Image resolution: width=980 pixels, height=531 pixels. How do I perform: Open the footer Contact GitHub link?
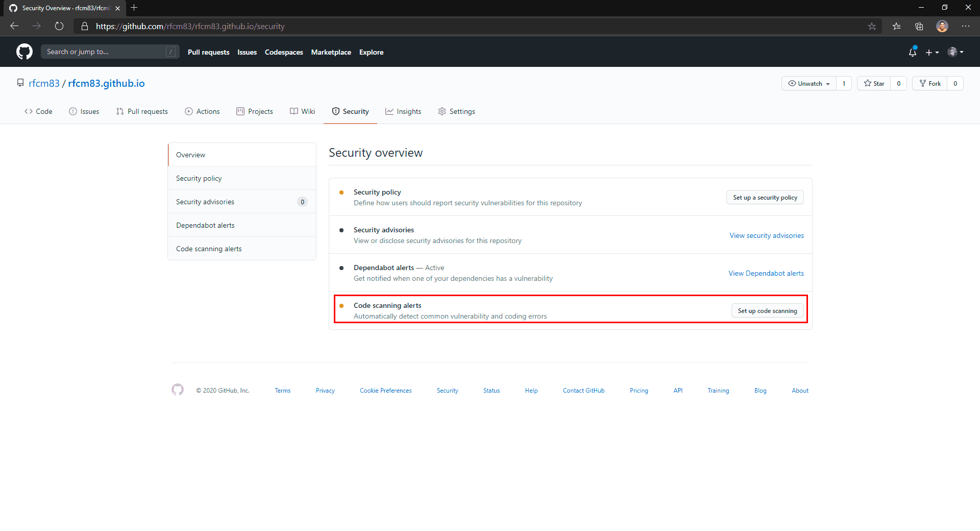(x=583, y=391)
